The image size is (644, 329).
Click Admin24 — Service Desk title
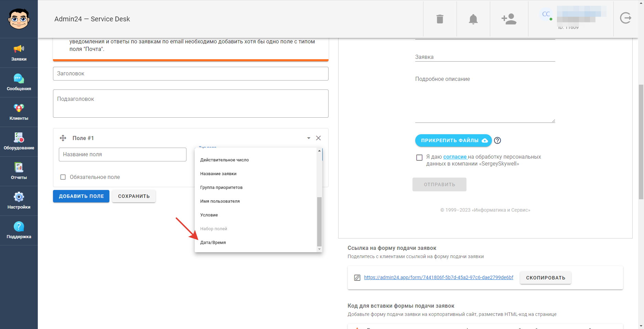coord(92,19)
